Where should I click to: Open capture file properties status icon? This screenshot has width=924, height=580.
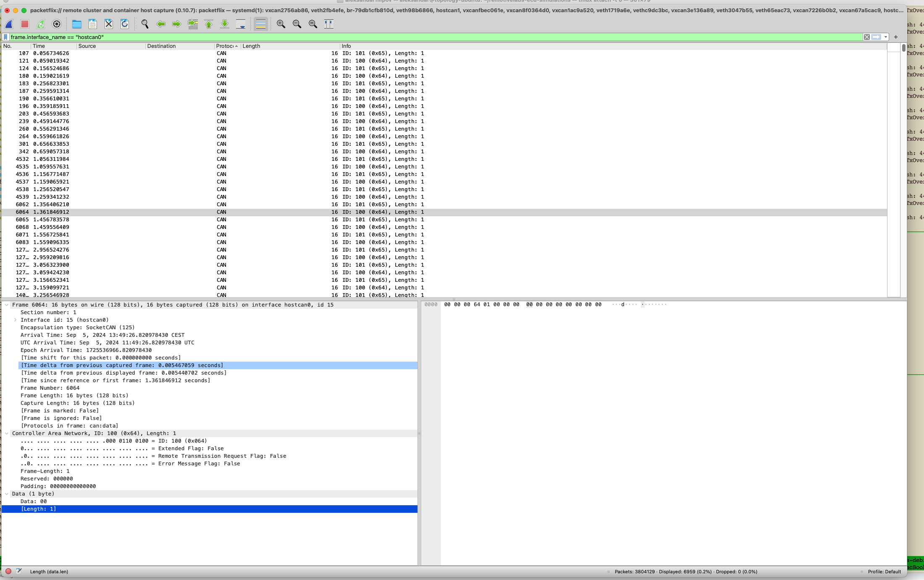tap(19, 571)
